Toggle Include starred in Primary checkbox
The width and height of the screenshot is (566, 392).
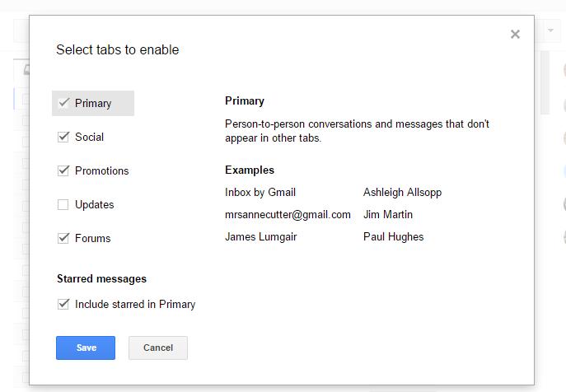(63, 304)
